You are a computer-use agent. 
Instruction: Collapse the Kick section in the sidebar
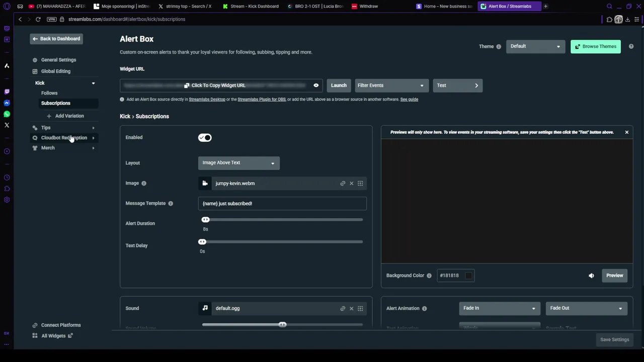pyautogui.click(x=93, y=83)
